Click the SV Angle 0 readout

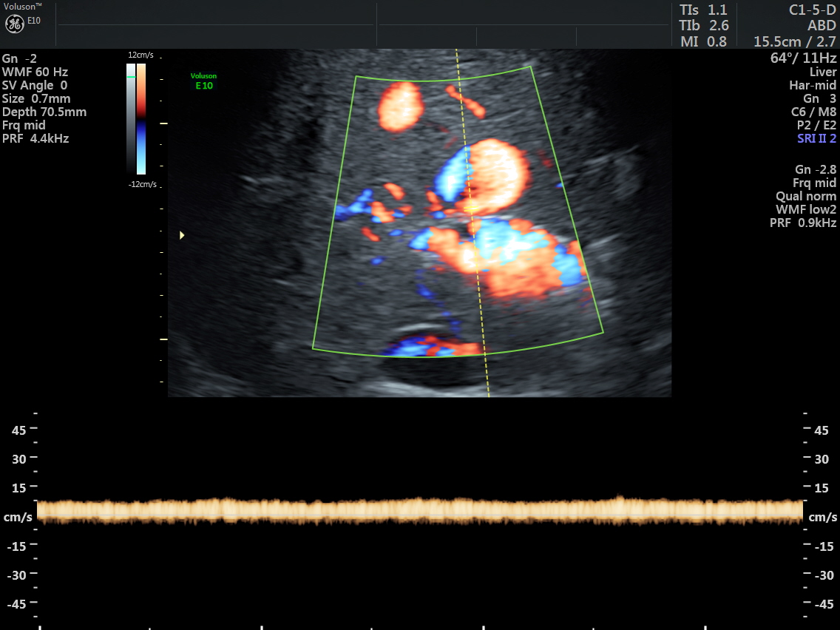(x=34, y=85)
